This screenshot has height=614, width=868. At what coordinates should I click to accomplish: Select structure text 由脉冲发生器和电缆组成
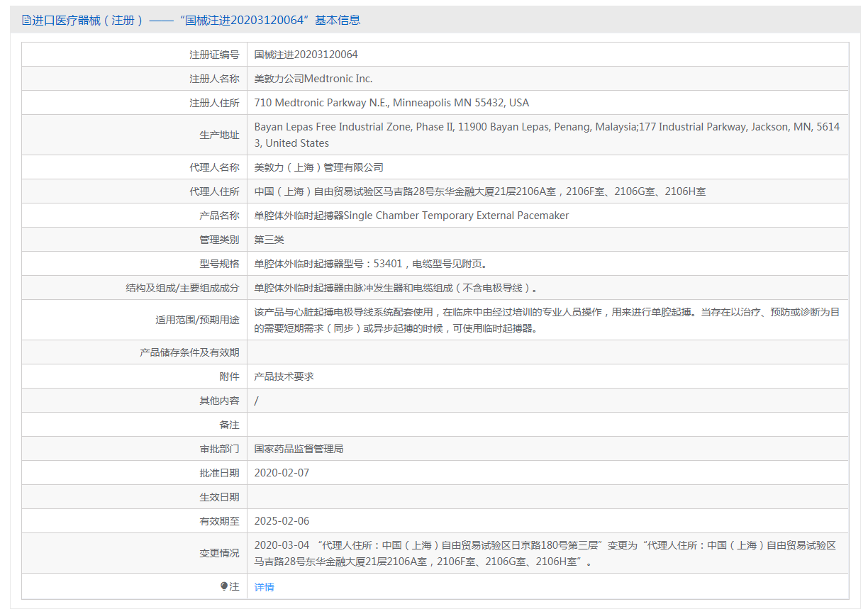[397, 288]
